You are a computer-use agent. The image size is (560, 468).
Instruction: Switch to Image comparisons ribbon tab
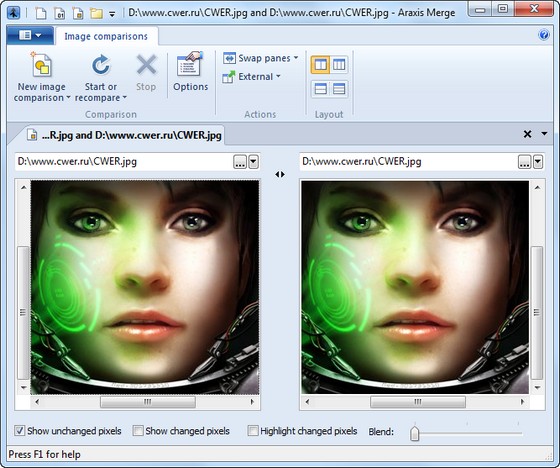click(106, 36)
